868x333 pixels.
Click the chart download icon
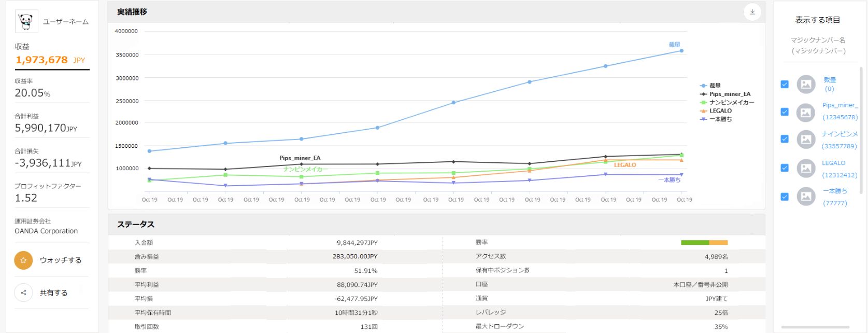tap(752, 12)
